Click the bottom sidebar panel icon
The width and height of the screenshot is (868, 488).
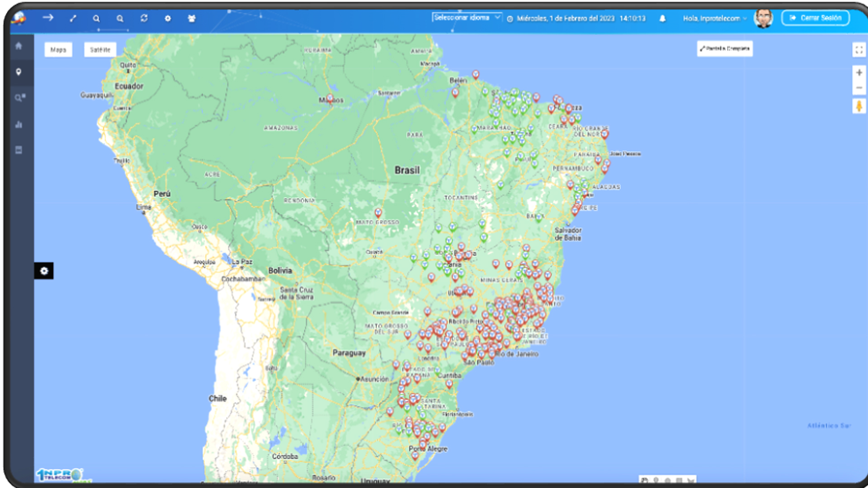(19, 150)
